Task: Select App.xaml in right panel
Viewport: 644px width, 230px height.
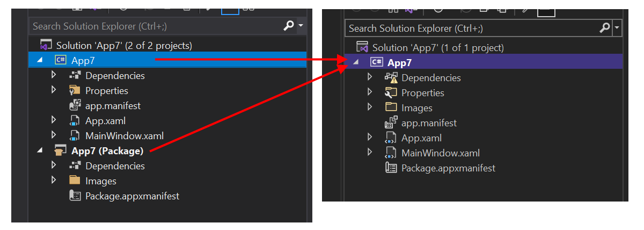Action: click(421, 138)
